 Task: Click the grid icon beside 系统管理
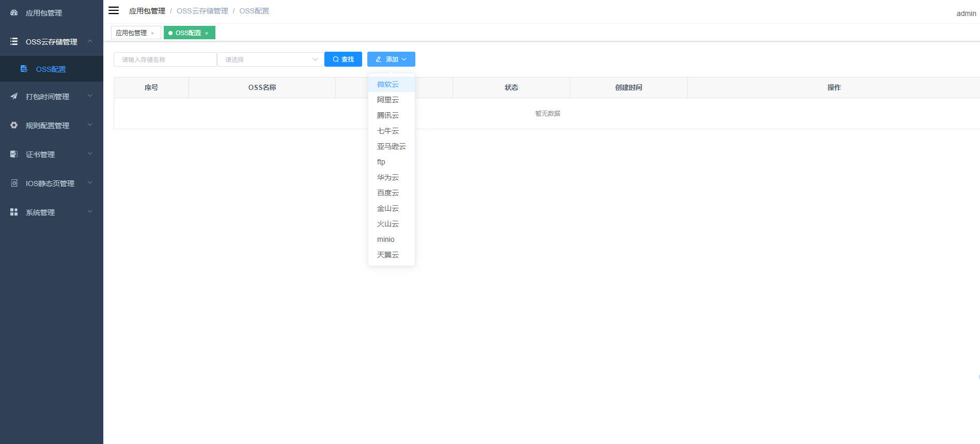(14, 212)
